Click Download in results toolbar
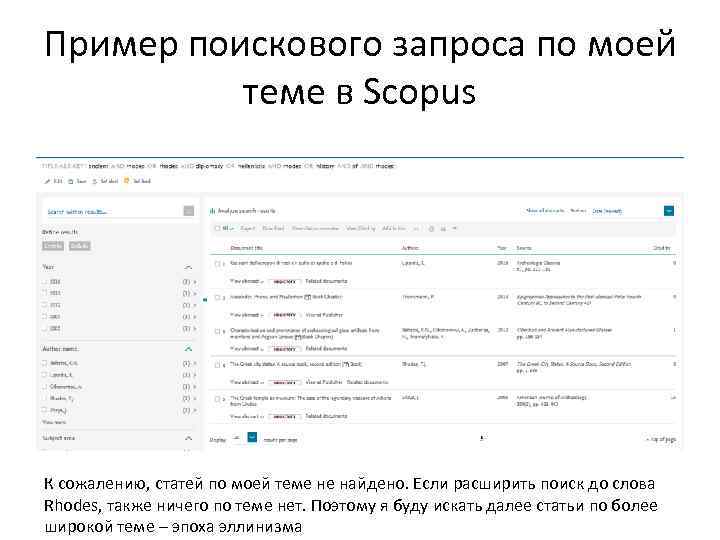This screenshot has width=720, height=540. [x=273, y=228]
